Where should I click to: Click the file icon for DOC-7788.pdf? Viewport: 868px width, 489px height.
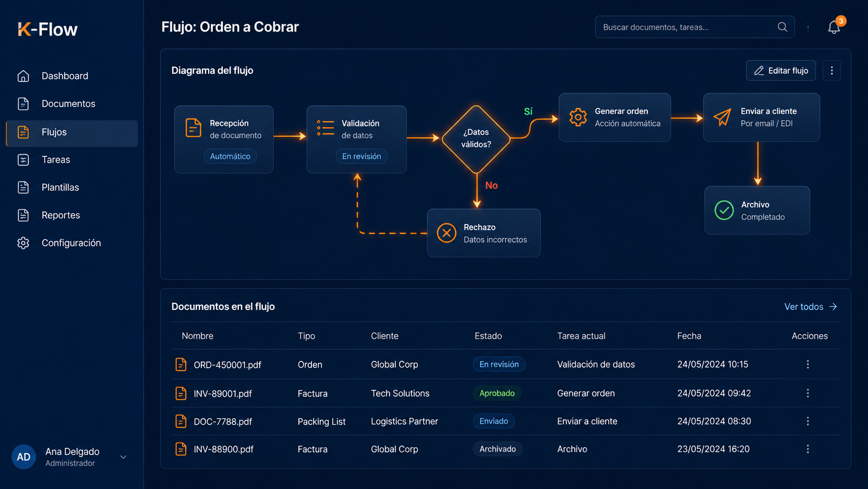[181, 421]
